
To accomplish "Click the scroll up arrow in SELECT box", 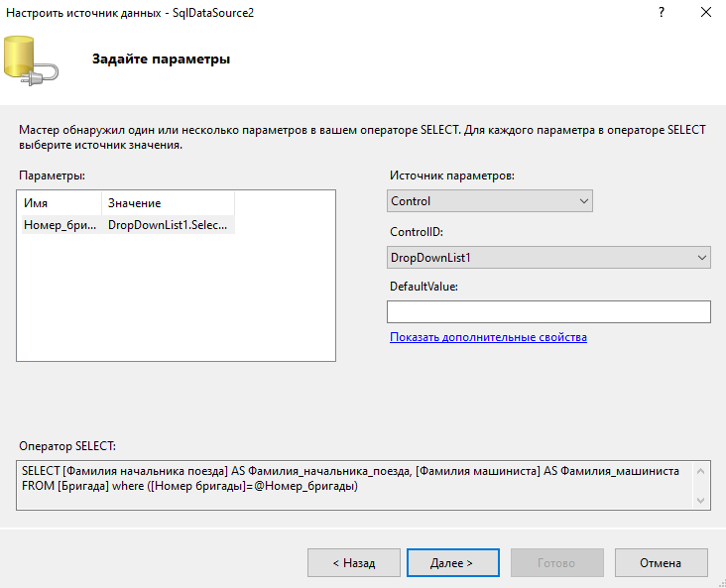I will [700, 471].
